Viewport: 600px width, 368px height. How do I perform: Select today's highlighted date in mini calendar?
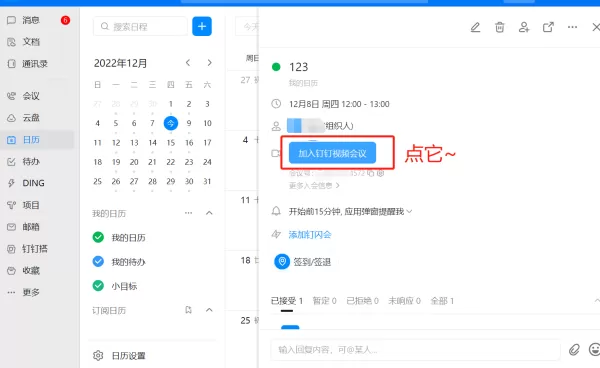point(171,123)
